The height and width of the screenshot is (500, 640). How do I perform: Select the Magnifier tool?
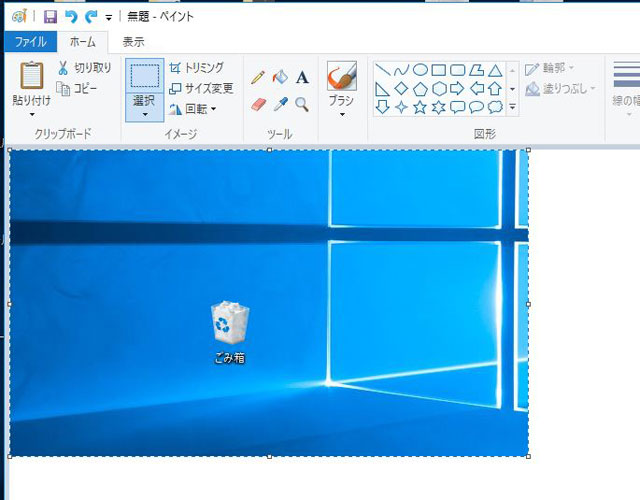tap(302, 104)
